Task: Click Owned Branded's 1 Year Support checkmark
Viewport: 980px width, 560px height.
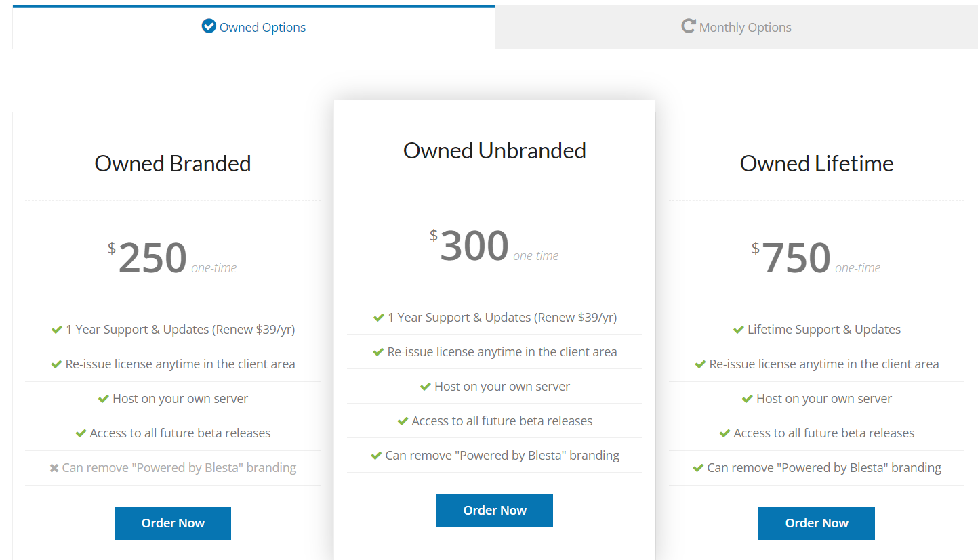Action: click(x=57, y=330)
